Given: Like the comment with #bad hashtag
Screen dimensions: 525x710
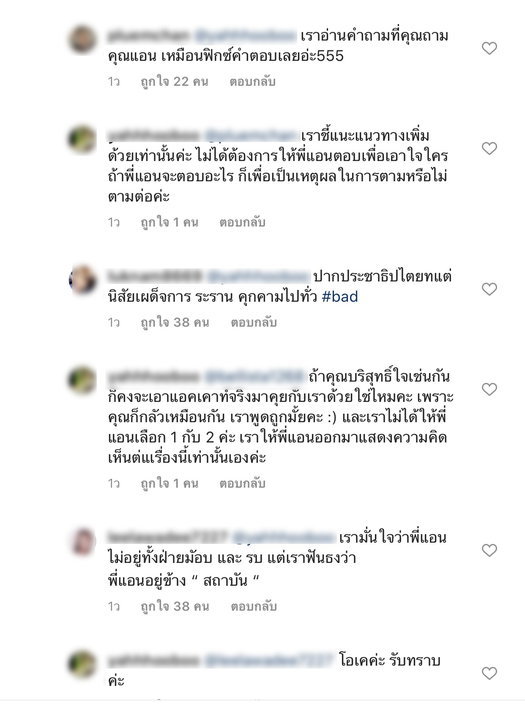Looking at the screenshot, I should click(x=489, y=289).
